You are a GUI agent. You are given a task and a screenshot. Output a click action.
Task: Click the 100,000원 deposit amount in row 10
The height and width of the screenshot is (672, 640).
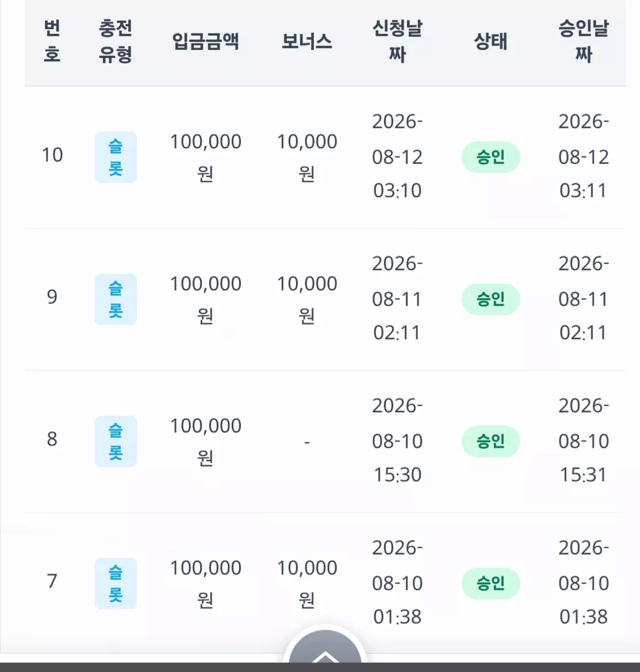[206, 157]
